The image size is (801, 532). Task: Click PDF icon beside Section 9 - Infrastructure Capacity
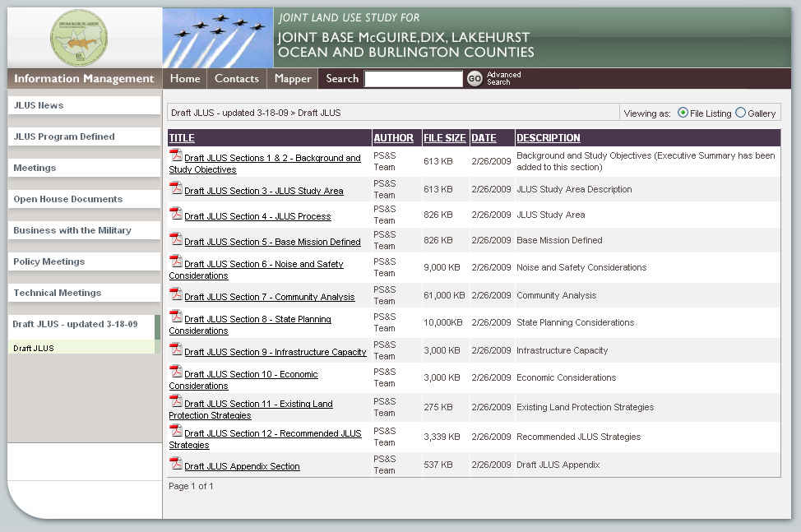tap(176, 349)
